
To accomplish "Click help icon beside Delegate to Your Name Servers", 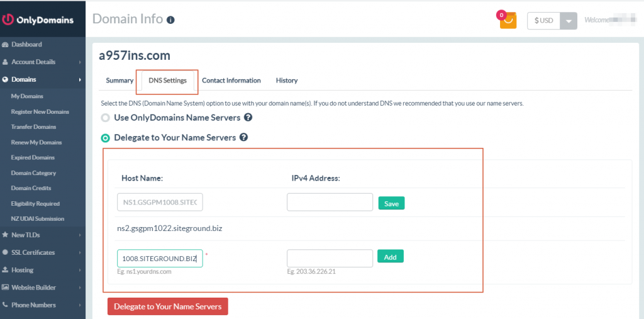I will [243, 137].
